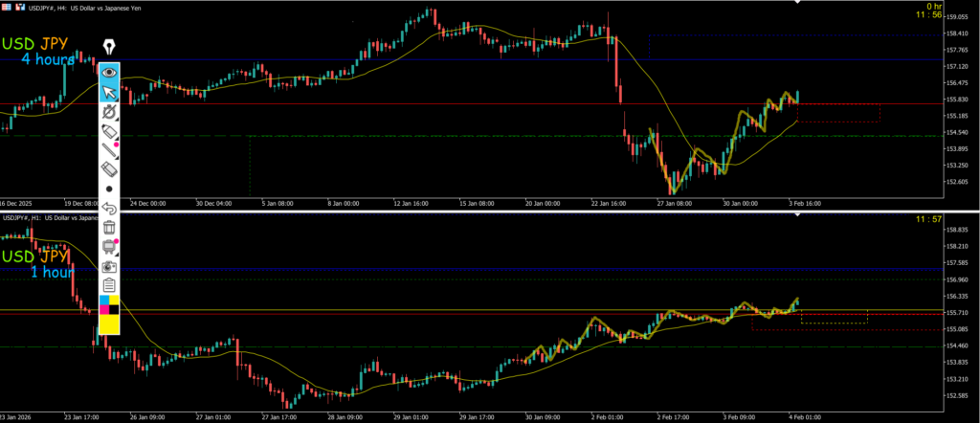The height and width of the screenshot is (423, 980).
Task: Toggle drawings visibility with the eye icon
Action: pos(109,72)
